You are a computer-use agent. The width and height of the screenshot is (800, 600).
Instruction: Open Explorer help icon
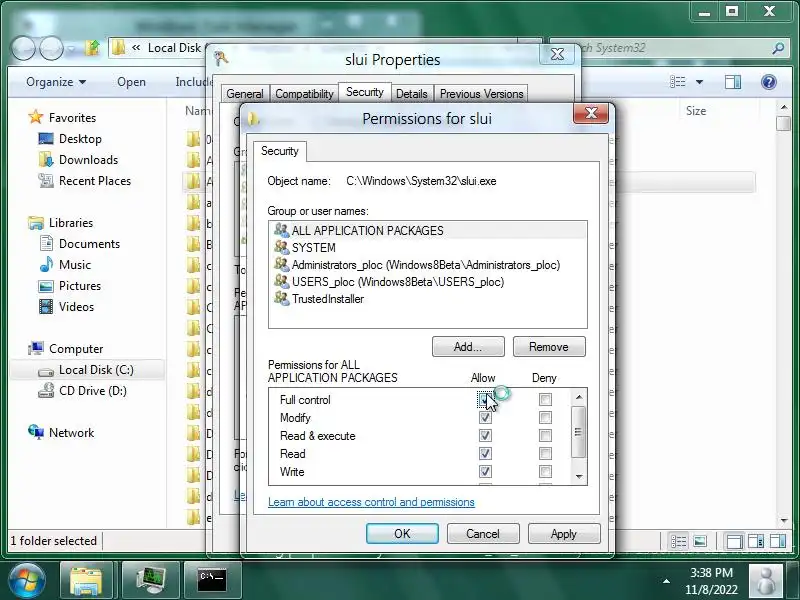[768, 82]
